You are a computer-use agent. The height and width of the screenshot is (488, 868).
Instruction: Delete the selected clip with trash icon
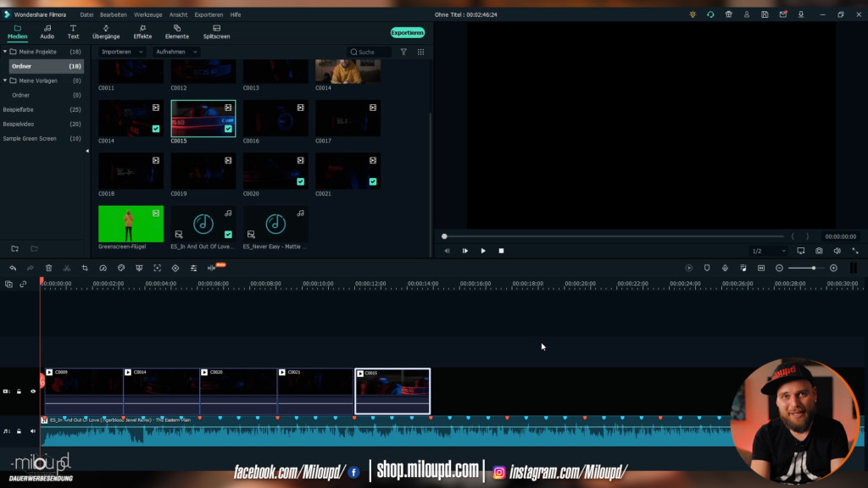[48, 268]
